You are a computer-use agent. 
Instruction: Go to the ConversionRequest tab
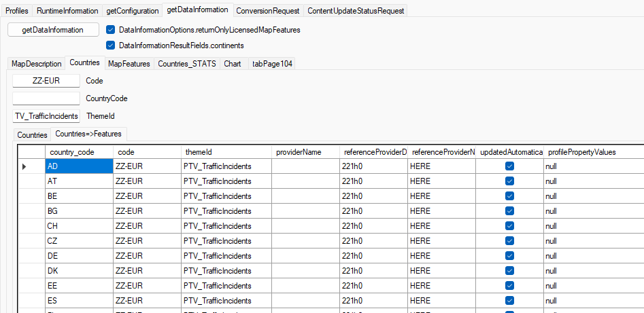(x=267, y=11)
